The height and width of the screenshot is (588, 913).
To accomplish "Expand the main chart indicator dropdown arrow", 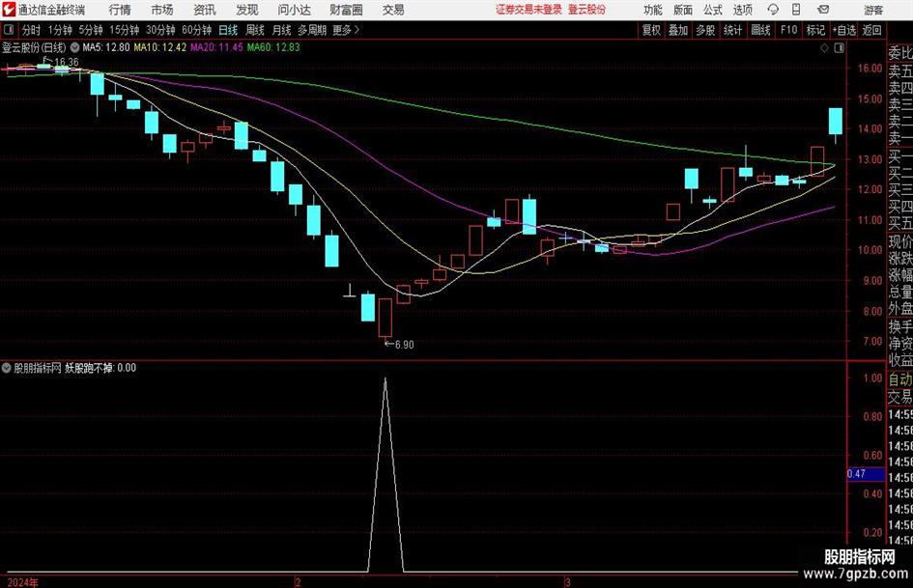I will pos(74,47).
